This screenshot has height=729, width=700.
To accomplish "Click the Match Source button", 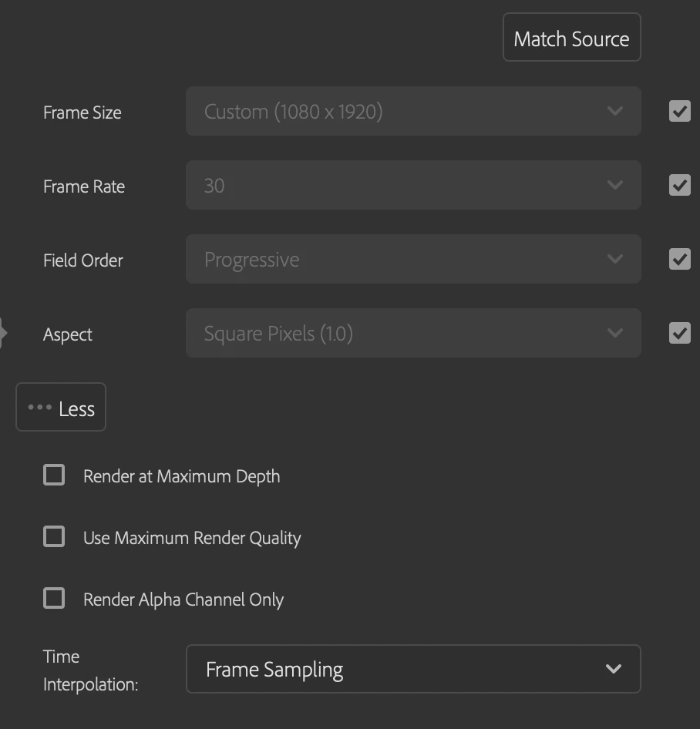I will (x=571, y=38).
